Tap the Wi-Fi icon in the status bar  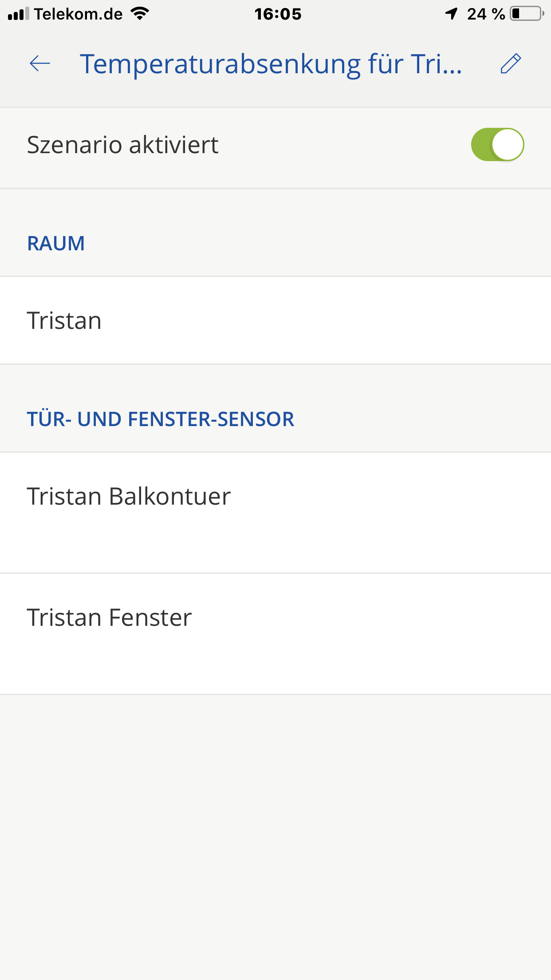coord(140,14)
